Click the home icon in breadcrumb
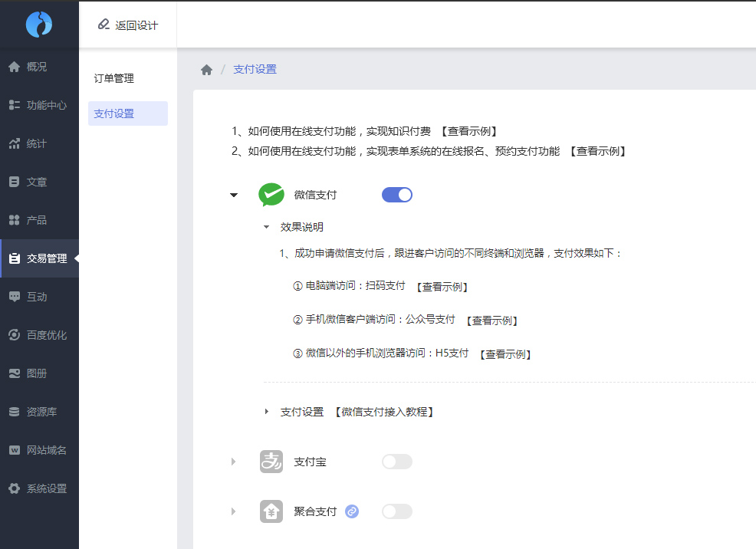 pyautogui.click(x=206, y=70)
